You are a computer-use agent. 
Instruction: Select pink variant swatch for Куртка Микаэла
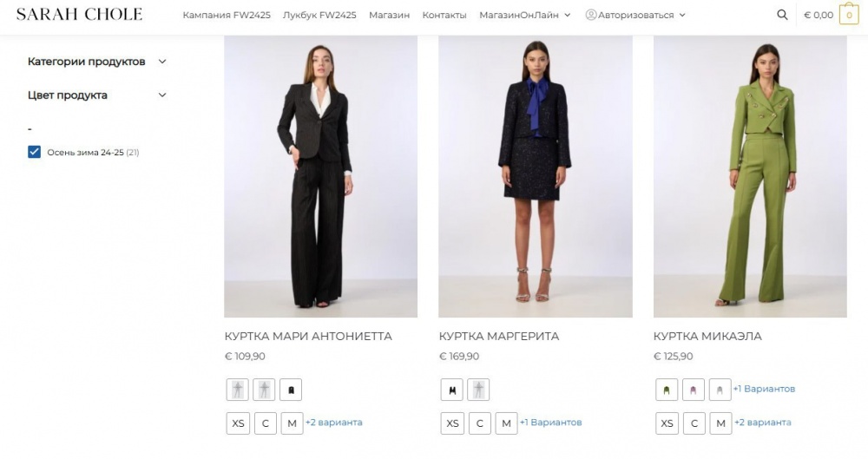(693, 390)
